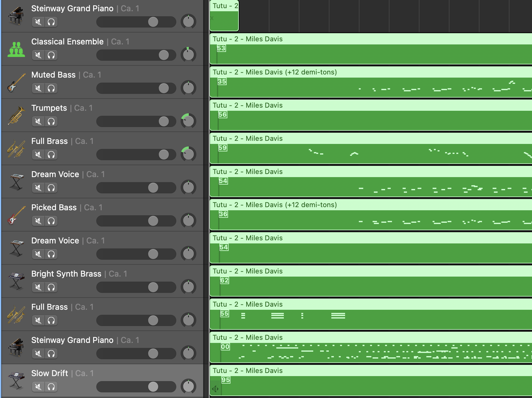The width and height of the screenshot is (532, 398).
Task: Select the lower Steinway Grand Piano icon
Action: tap(16, 347)
